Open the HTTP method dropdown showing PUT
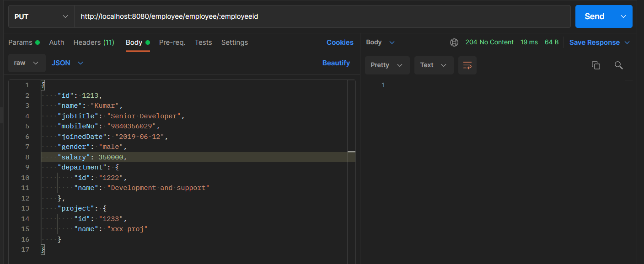 [x=41, y=16]
